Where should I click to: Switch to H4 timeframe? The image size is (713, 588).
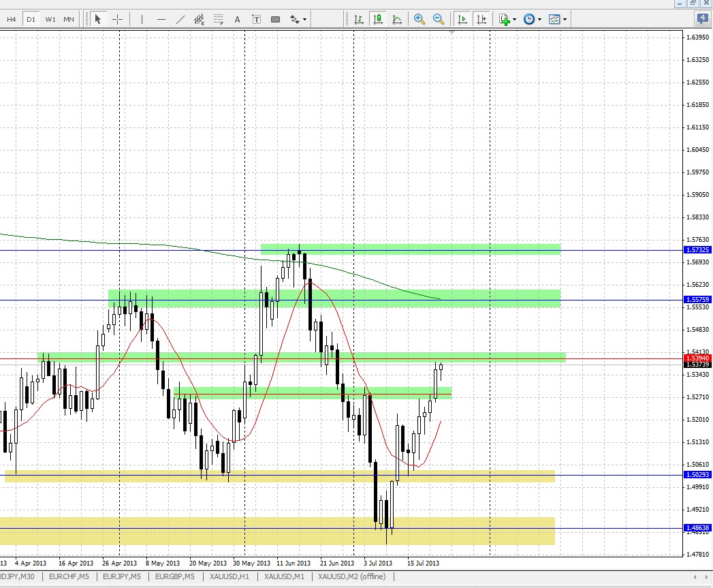point(12,19)
